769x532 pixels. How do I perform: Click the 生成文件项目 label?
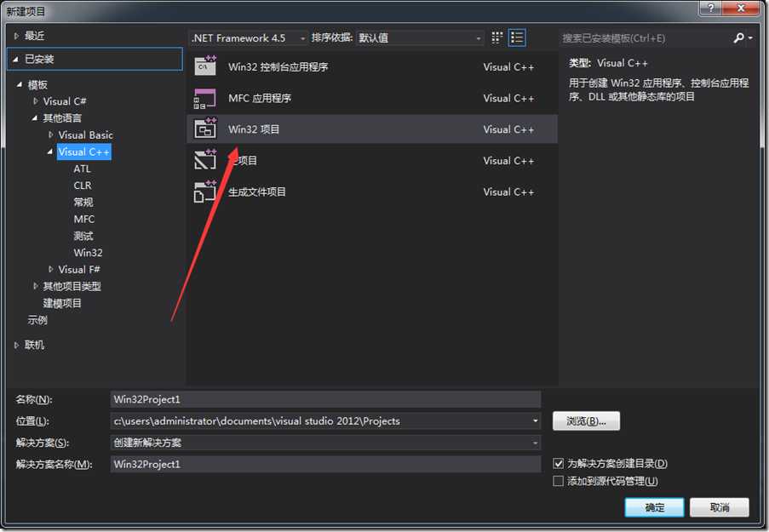coord(257,192)
